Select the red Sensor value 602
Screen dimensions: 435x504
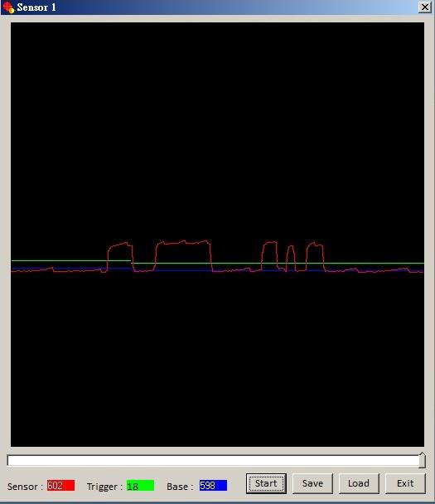coord(60,486)
